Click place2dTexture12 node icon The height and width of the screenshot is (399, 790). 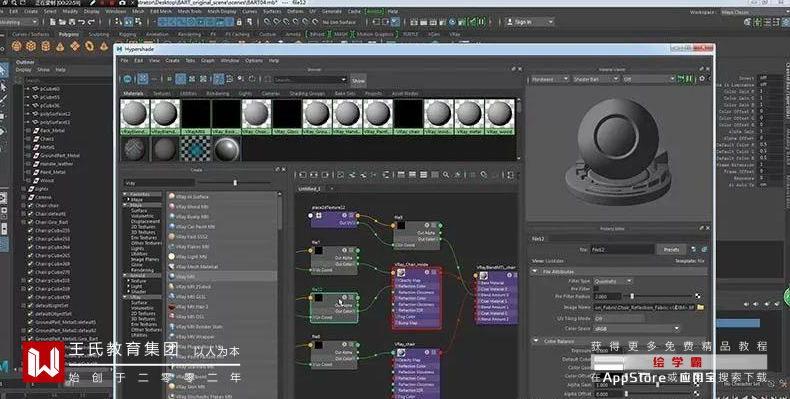pyautogui.click(x=318, y=216)
